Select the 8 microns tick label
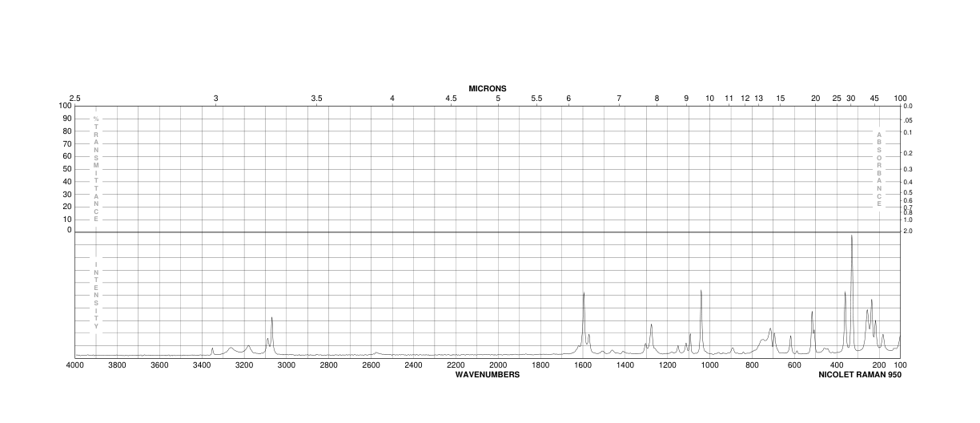 (657, 98)
